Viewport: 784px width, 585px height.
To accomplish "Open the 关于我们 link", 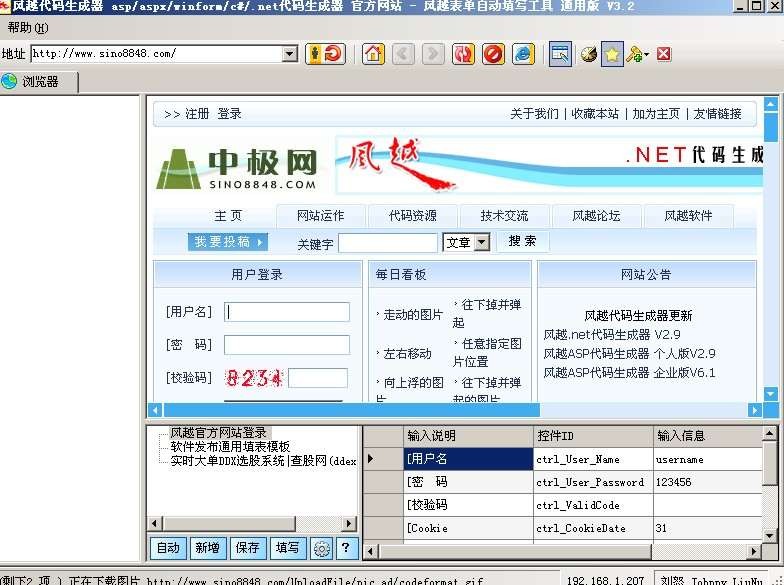I will [534, 114].
